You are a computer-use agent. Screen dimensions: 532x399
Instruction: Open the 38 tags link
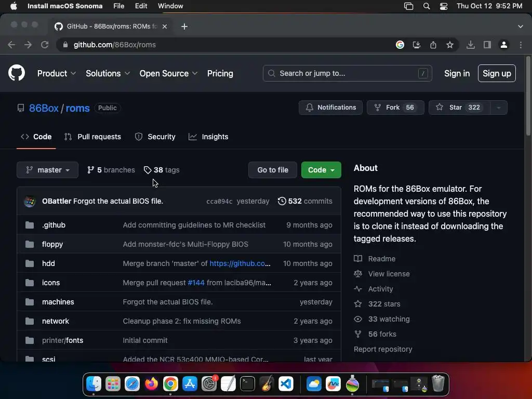[x=162, y=170]
